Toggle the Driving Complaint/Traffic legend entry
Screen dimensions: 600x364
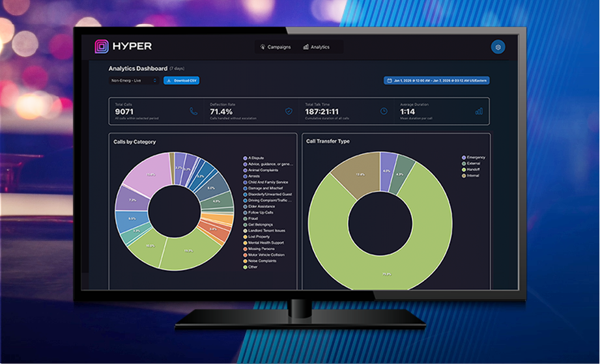point(268,201)
